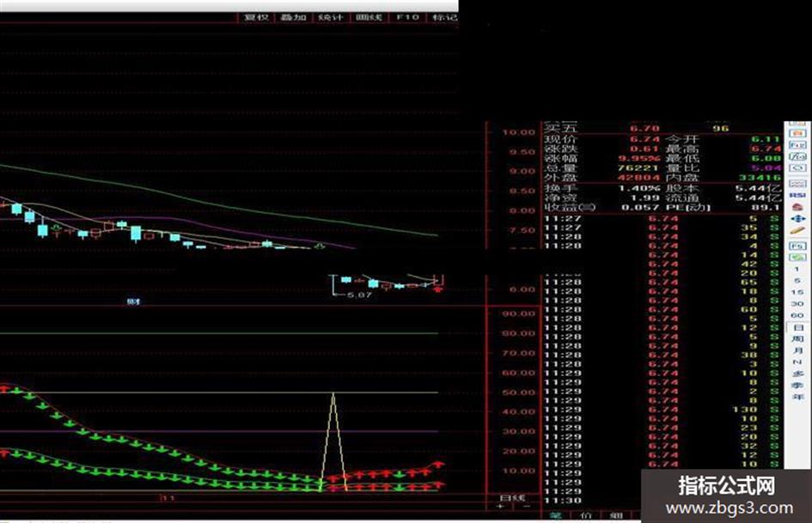Click the Fx2 sidebar icon

coord(797,145)
